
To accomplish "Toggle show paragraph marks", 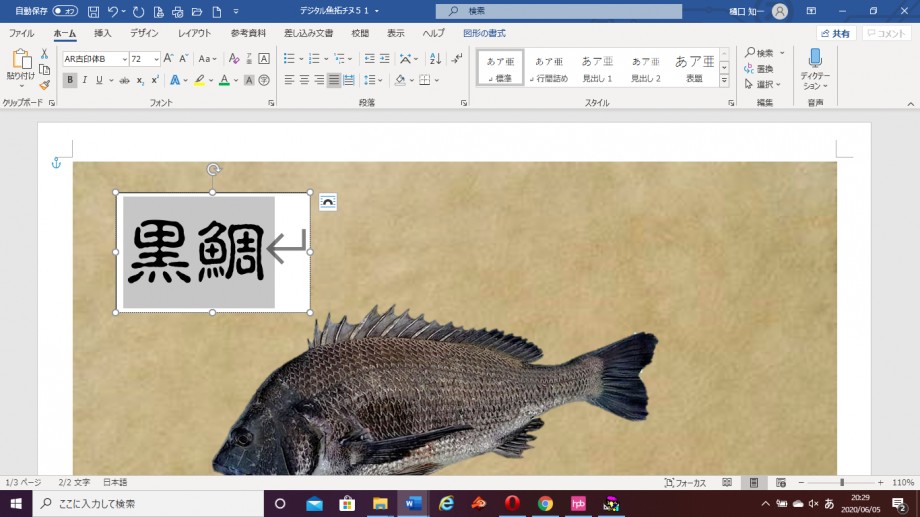I will click(457, 59).
